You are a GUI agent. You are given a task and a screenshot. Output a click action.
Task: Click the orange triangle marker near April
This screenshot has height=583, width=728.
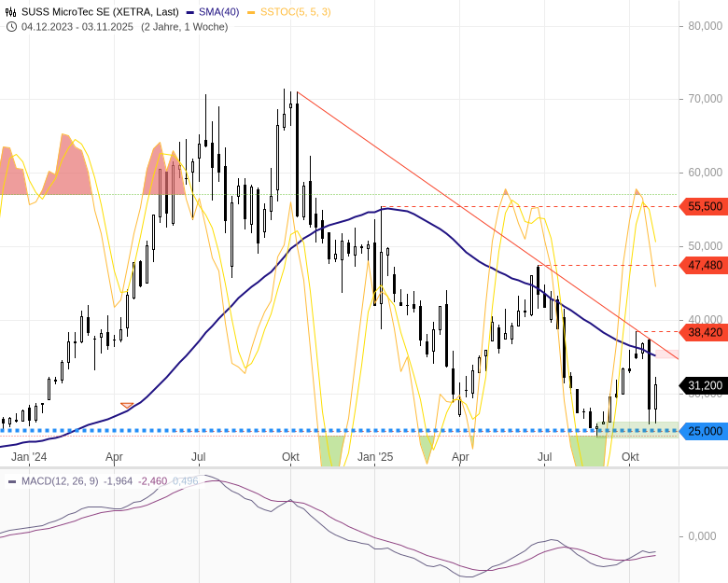pyautogui.click(x=127, y=406)
